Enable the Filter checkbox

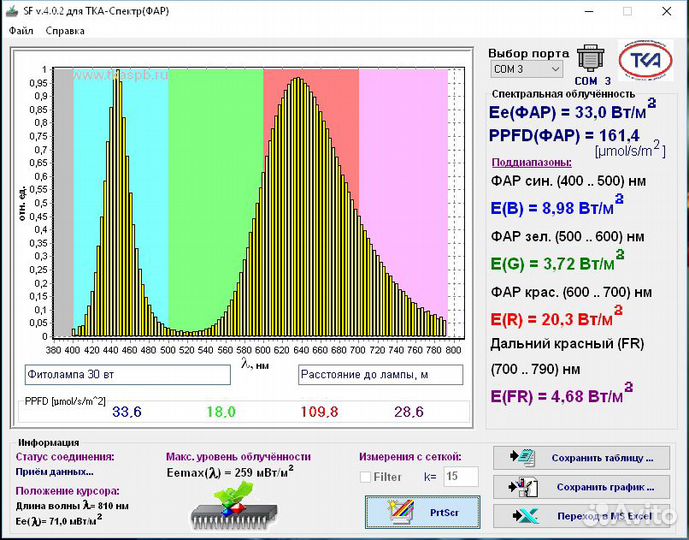pos(365,477)
